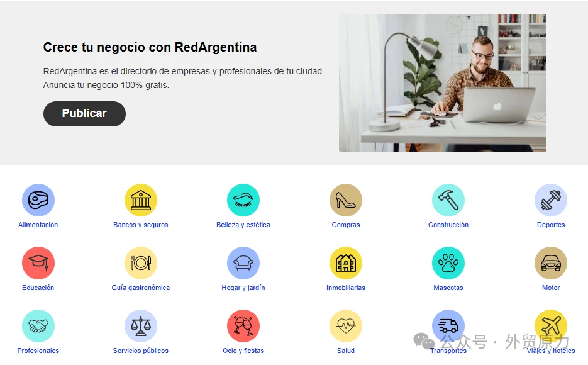The width and height of the screenshot is (588, 365).
Task: Select the Motor car icon
Action: point(551,263)
